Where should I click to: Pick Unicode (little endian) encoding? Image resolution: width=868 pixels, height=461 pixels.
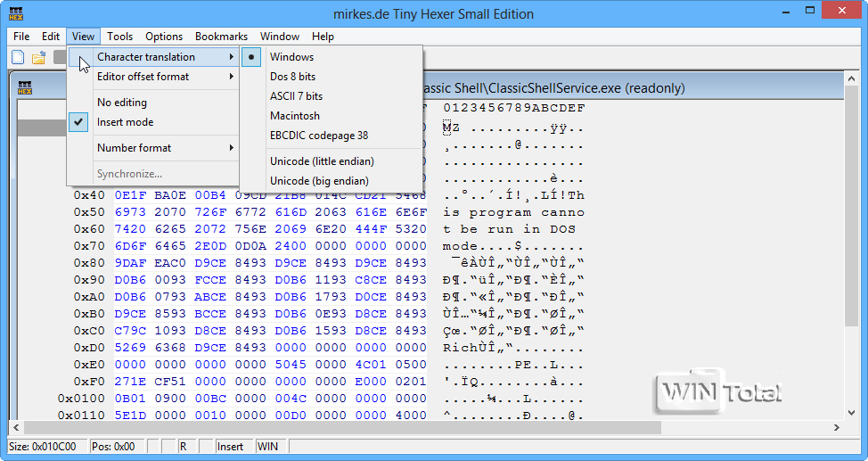click(x=322, y=161)
